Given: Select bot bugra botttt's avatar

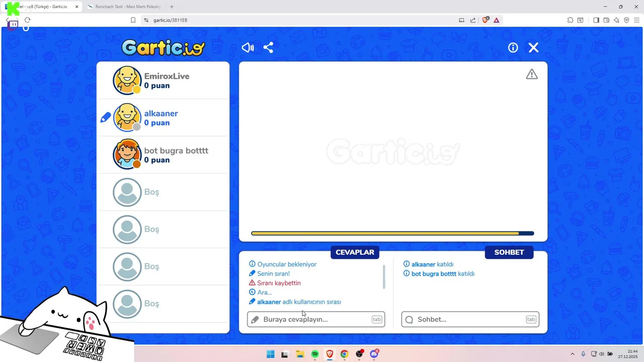Looking at the screenshot, I should point(127,155).
